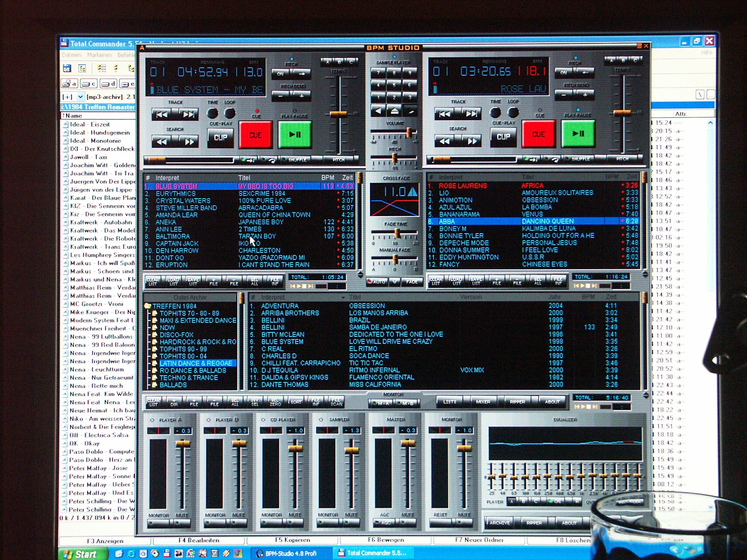
Task: Open the Markieren menu in Total Commander
Action: (99, 55)
